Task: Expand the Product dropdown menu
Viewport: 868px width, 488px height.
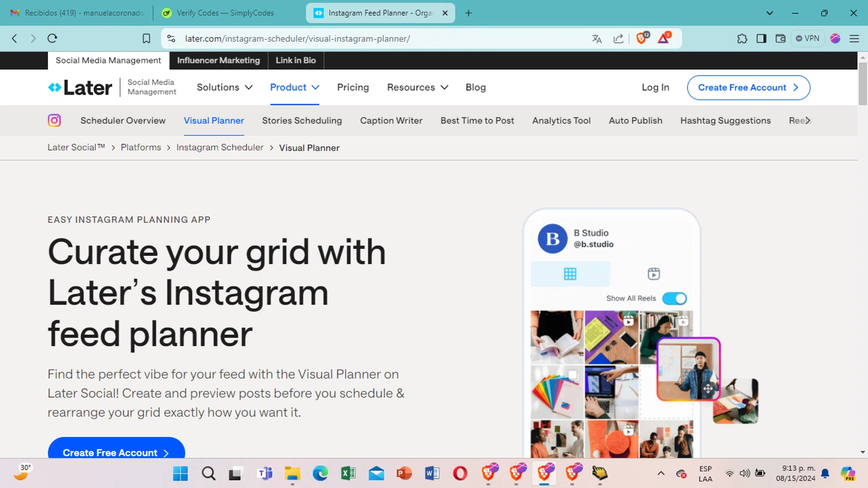Action: click(295, 87)
